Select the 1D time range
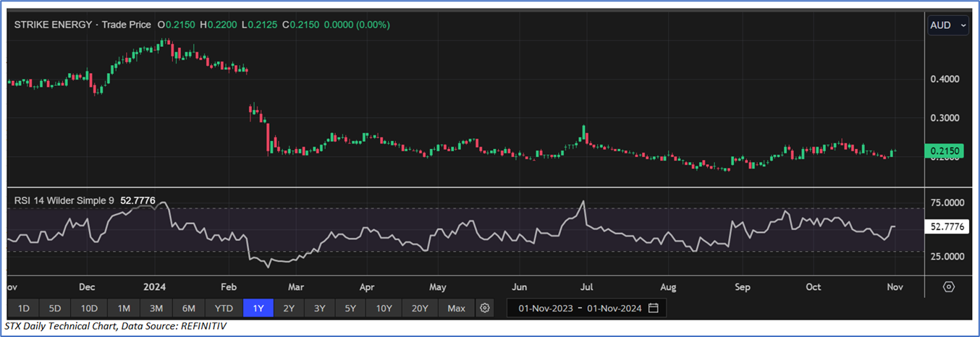The height and width of the screenshot is (337, 980). (x=23, y=308)
